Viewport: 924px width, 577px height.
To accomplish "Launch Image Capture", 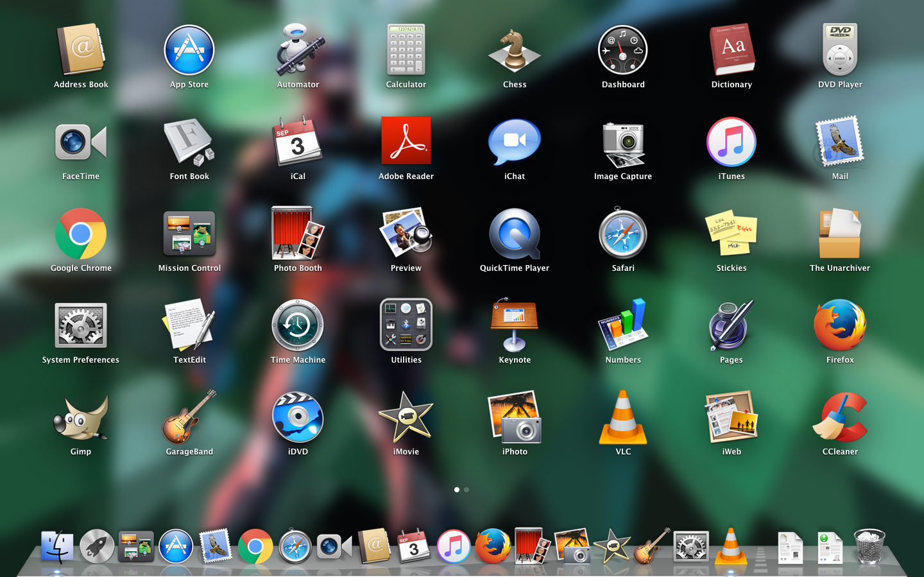I will click(x=623, y=144).
